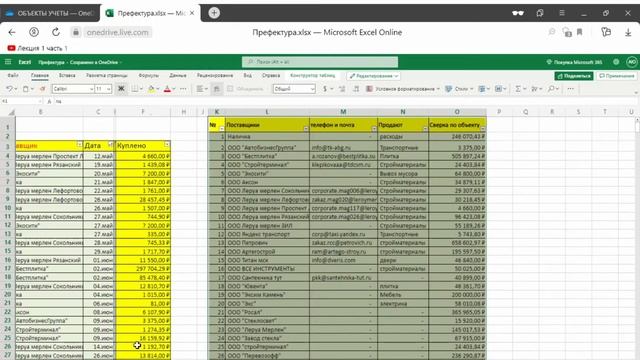Viewport: 640px width, 360px height.
Task: Apply red font color
Action: tap(167, 89)
